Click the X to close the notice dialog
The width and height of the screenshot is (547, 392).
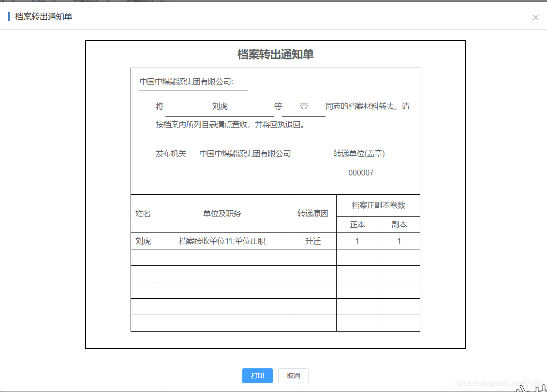coord(536,17)
